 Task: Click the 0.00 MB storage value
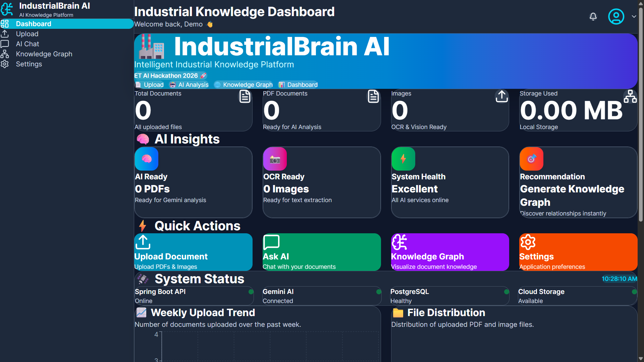pos(571,110)
